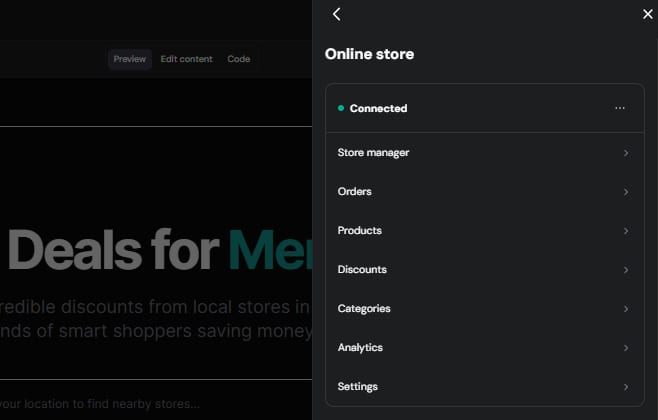Screen dimensions: 658x420
Task: Open the three-dot menu beside Connected
Action: [x=620, y=108]
